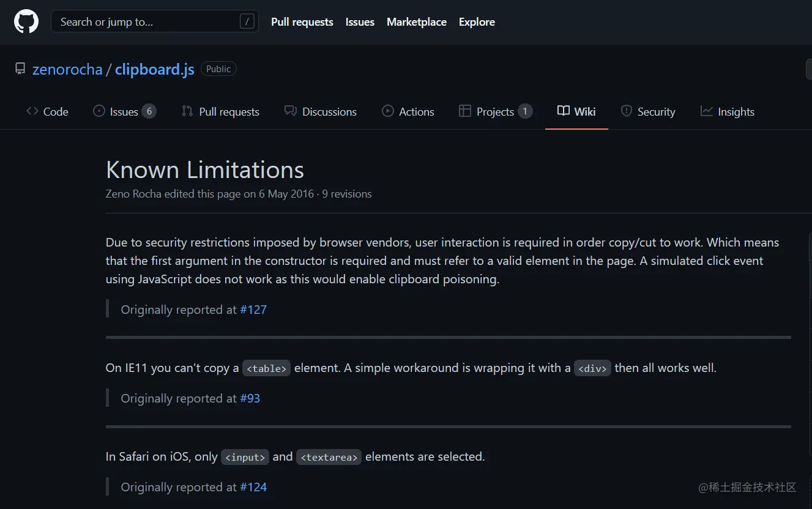
Task: Select the Wiki tab
Action: click(576, 111)
